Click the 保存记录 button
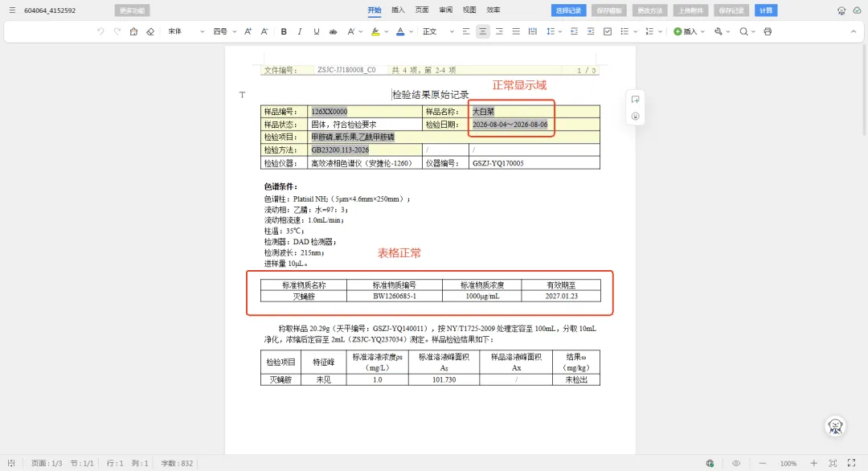 (731, 10)
